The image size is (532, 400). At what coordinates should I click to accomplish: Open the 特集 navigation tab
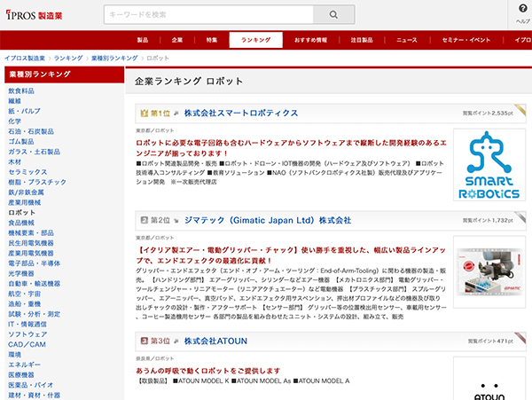[212, 40]
